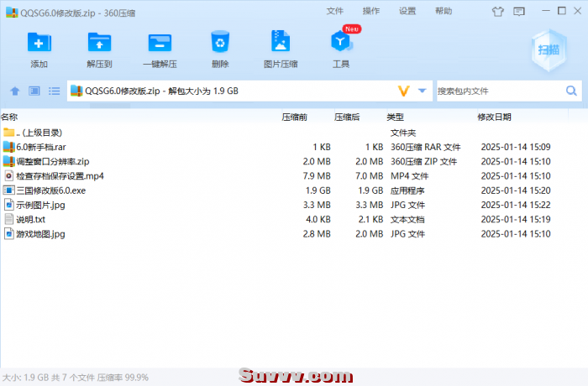Click the 7.9 MB size cell
588x386 pixels.
(x=317, y=176)
